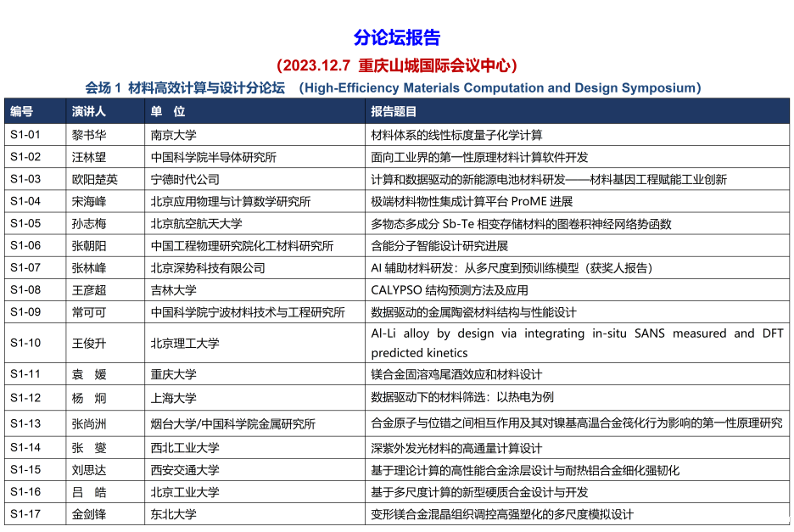Click the 西安交通大学 affiliation cell
Screen dimensions: 794x532
pos(185,469)
